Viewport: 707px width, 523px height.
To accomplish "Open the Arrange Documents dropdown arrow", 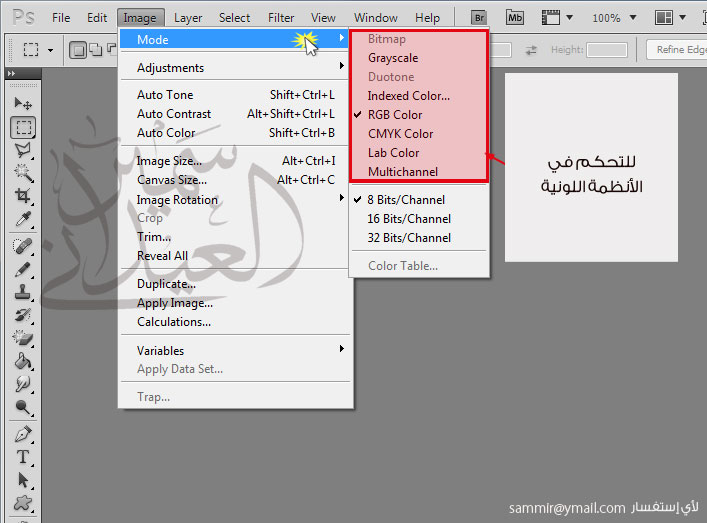I will [x=683, y=18].
